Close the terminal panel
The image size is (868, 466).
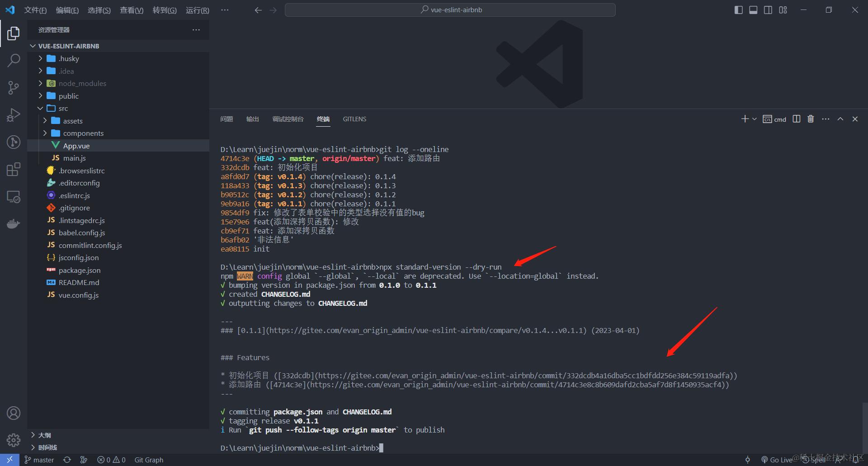pos(855,119)
